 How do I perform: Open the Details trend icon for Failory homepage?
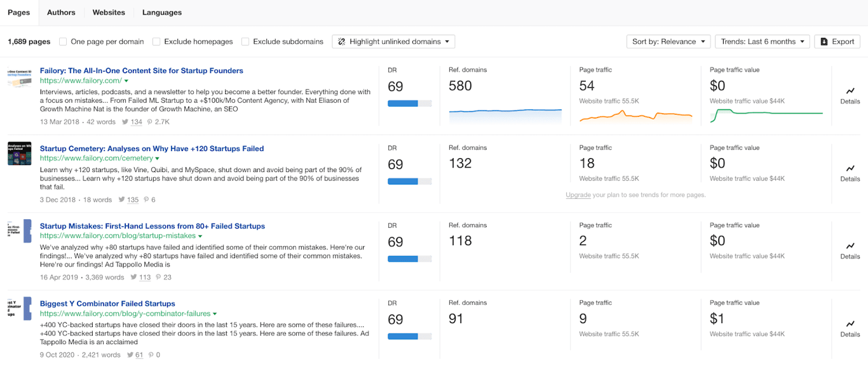pyautogui.click(x=850, y=91)
